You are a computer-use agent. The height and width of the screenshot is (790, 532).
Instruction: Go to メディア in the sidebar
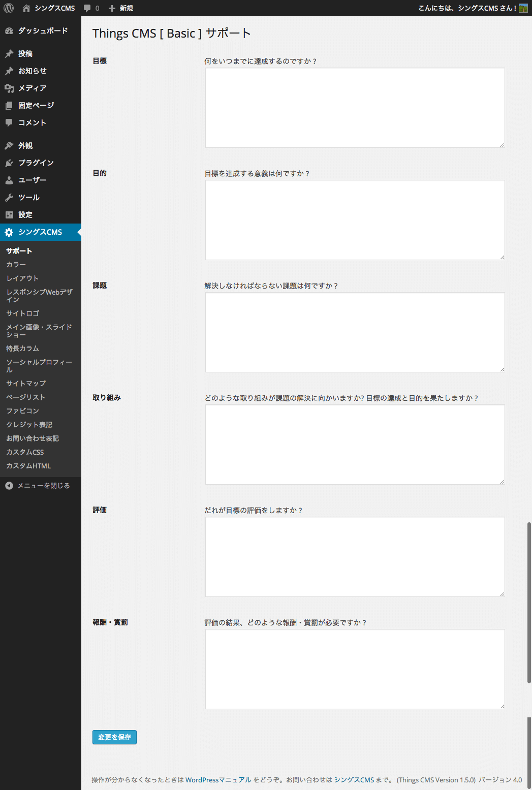click(41, 88)
